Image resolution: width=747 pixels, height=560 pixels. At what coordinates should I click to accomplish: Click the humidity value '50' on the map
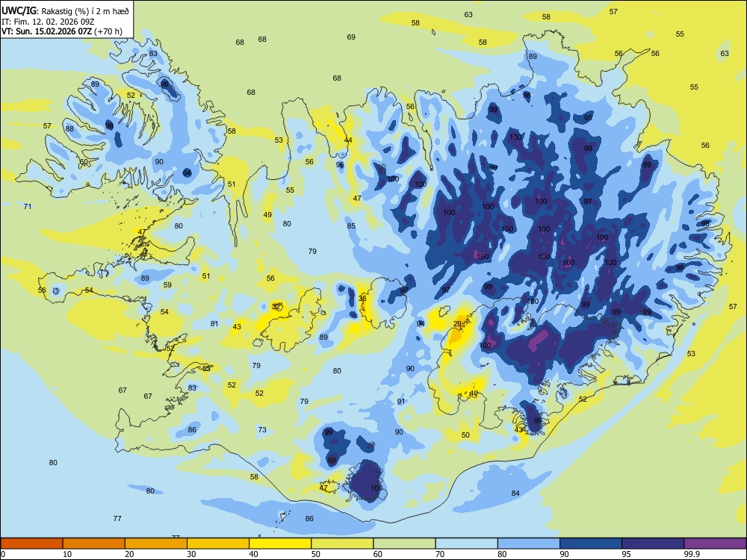[x=465, y=435]
